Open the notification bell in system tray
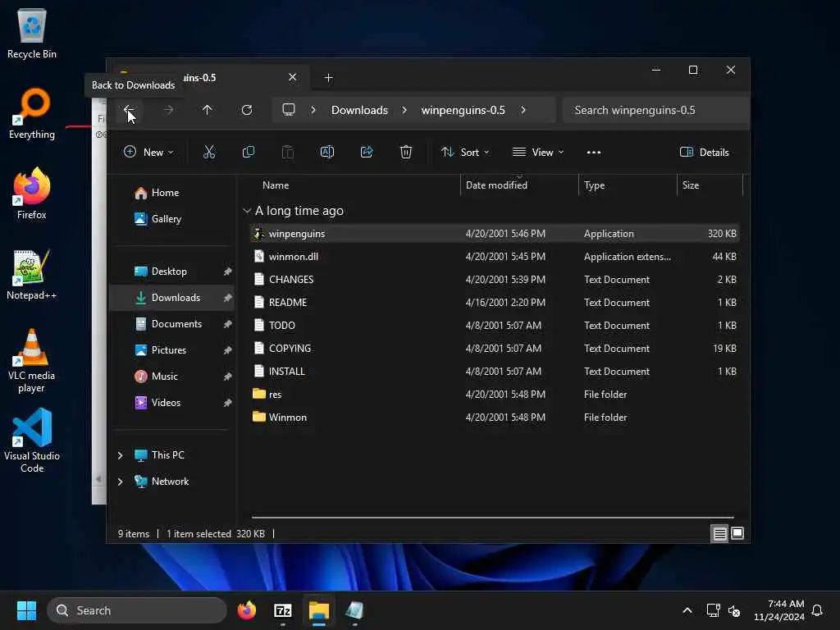 click(x=817, y=610)
